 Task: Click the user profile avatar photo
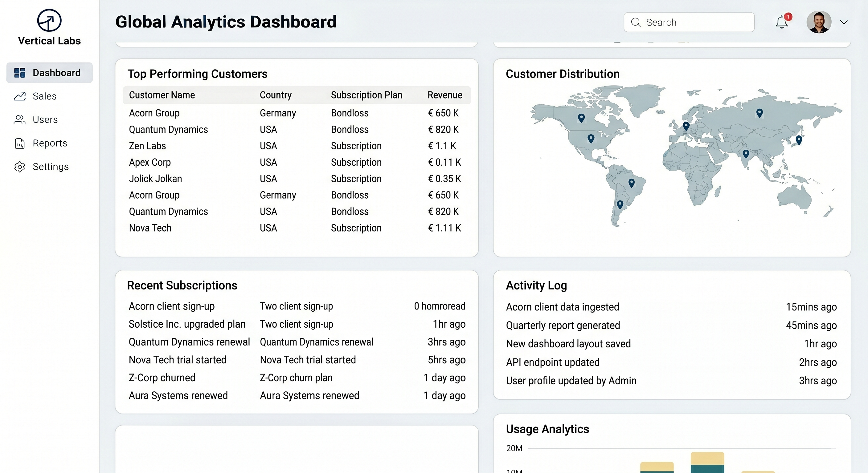click(819, 22)
